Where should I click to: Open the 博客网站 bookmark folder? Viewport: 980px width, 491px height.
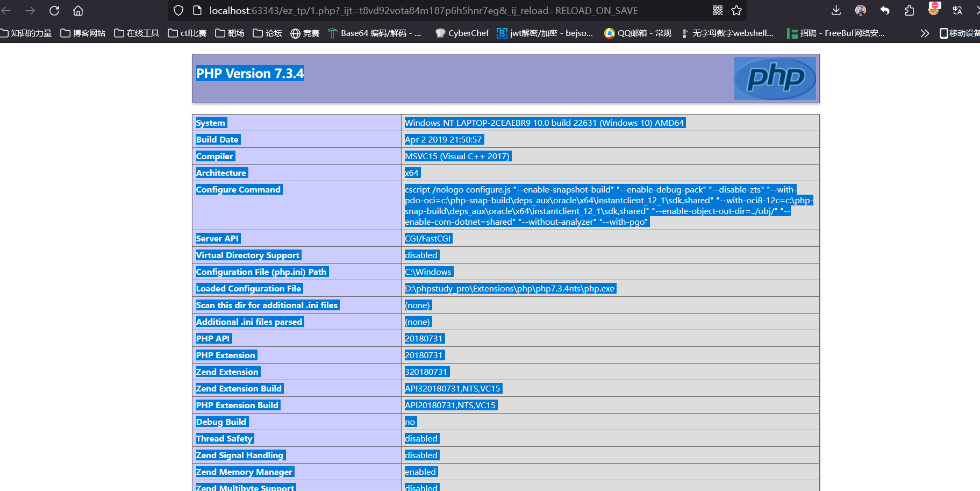click(83, 33)
